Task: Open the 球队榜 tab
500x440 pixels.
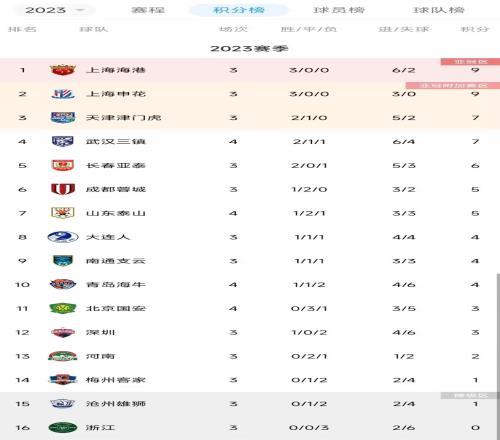Action: click(x=438, y=10)
